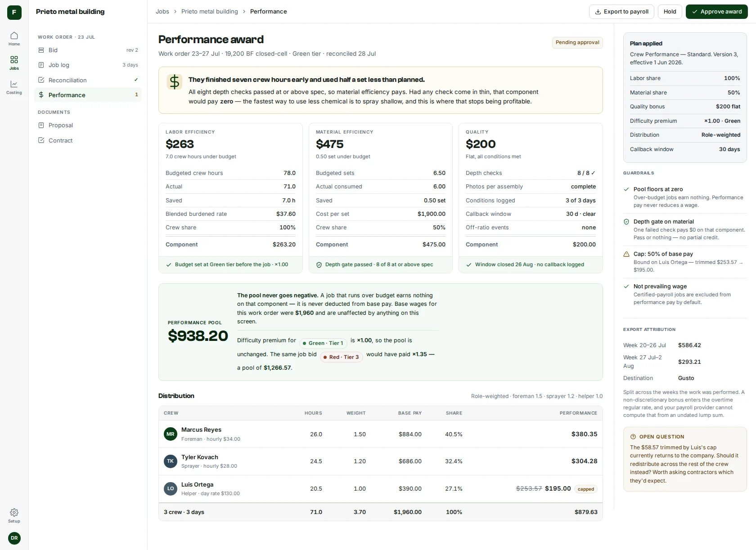
Task: Click Depth gate on material shield icon
Action: 626,222
